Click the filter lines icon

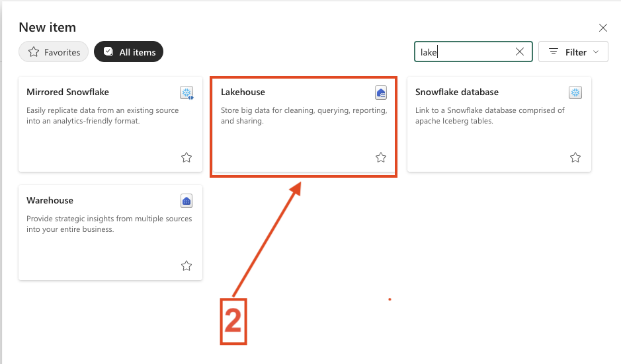point(554,52)
